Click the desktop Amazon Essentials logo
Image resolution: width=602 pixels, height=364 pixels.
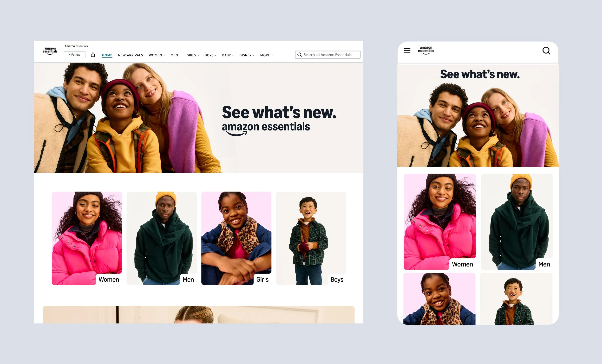pyautogui.click(x=50, y=51)
